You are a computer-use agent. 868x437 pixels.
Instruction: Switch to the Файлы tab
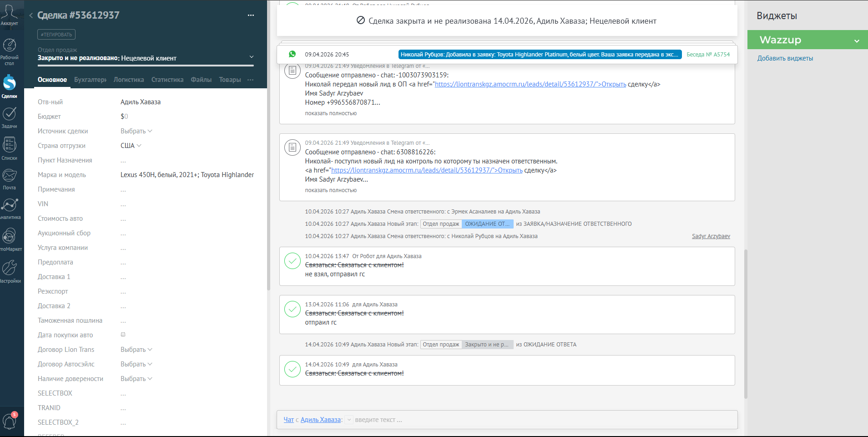(x=201, y=80)
